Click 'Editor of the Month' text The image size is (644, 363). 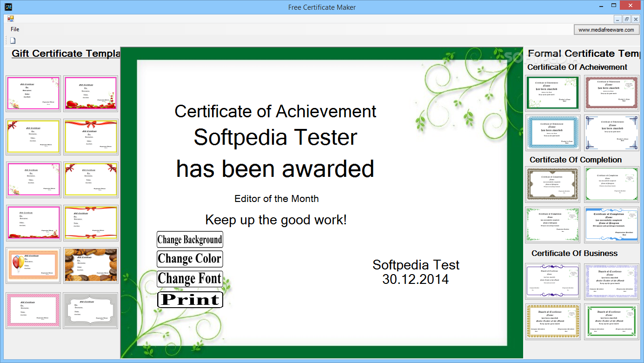click(x=277, y=199)
